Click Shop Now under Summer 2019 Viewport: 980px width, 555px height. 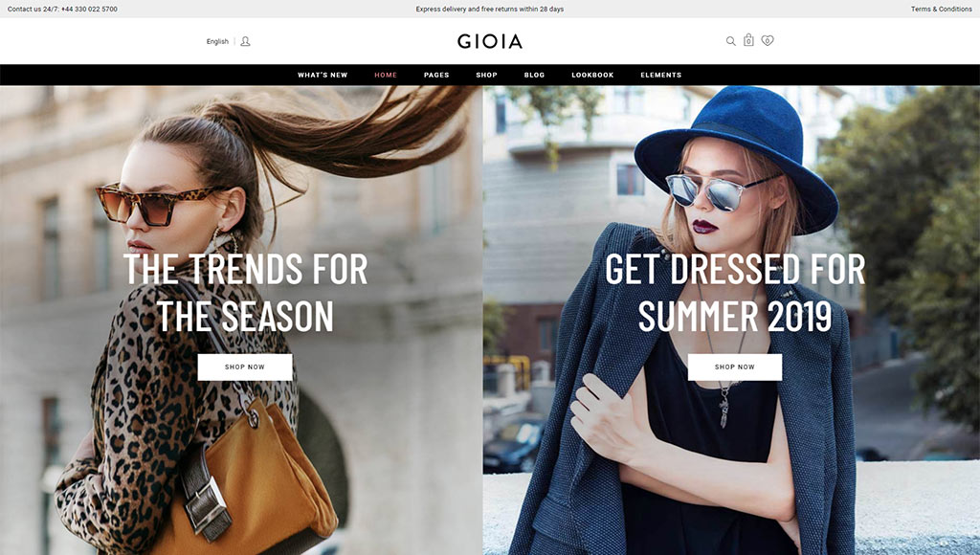click(x=734, y=366)
